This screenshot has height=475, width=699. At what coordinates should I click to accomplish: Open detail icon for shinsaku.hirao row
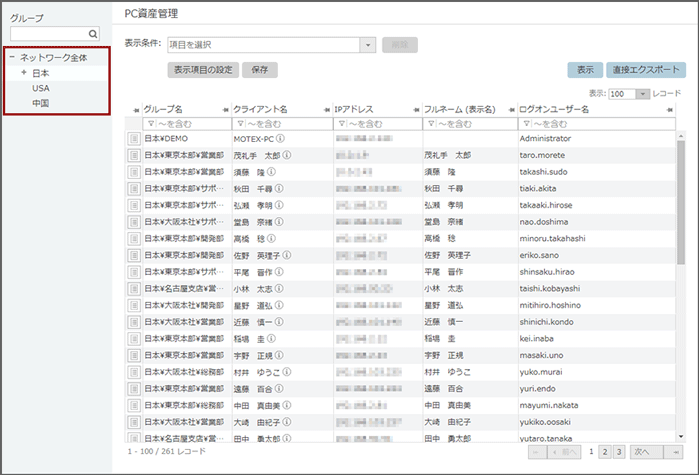134,272
